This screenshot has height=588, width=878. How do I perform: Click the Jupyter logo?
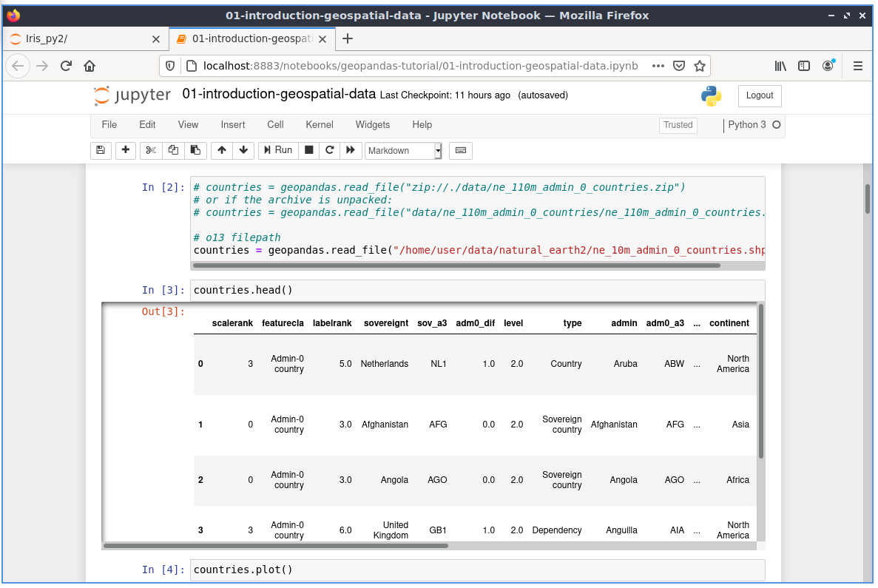(132, 95)
